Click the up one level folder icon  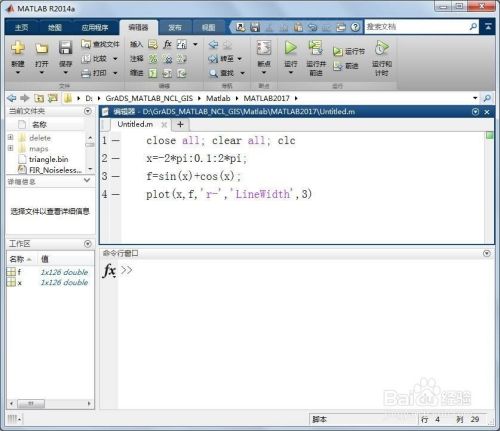[39, 98]
